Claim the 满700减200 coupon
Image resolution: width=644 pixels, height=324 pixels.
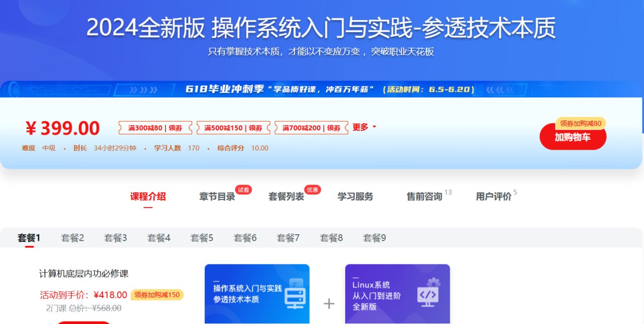pyautogui.click(x=311, y=128)
